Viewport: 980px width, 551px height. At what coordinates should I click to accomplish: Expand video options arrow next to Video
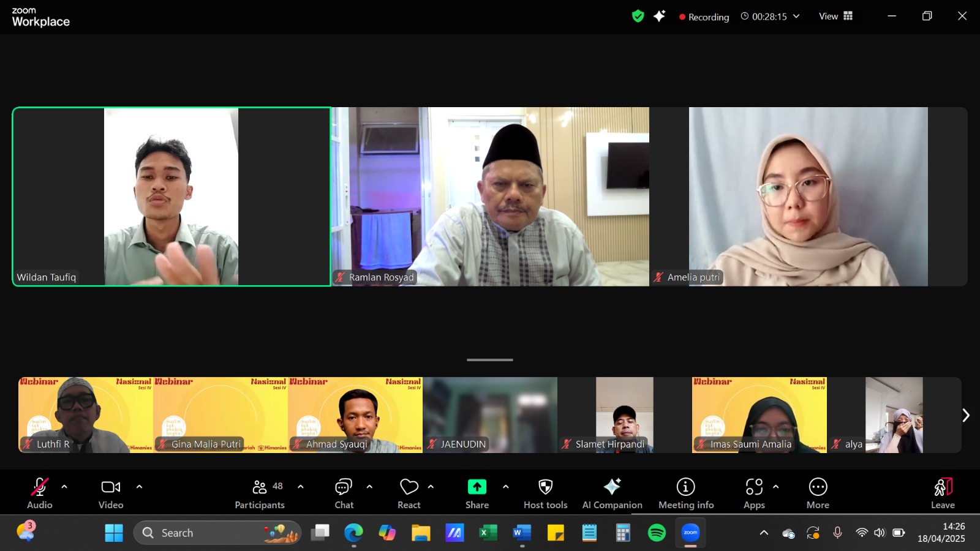point(139,487)
